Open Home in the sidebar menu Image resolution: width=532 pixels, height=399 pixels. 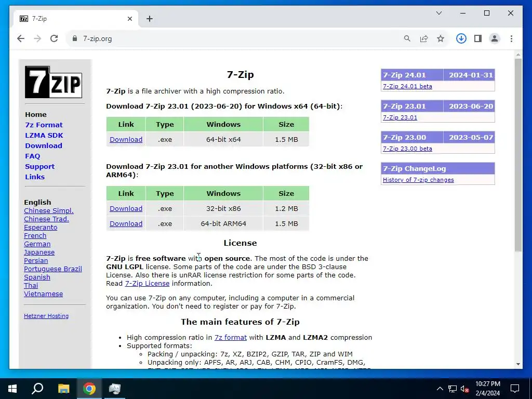click(36, 115)
